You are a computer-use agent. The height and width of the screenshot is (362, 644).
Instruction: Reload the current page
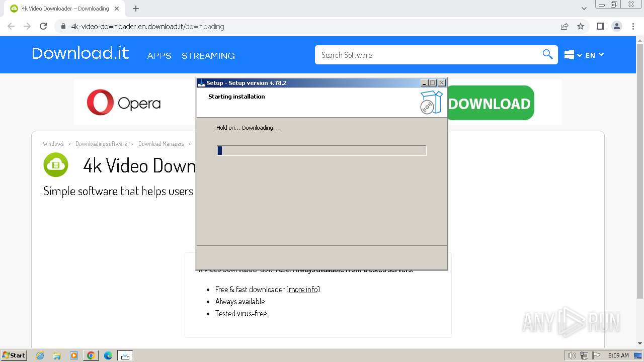(x=43, y=26)
